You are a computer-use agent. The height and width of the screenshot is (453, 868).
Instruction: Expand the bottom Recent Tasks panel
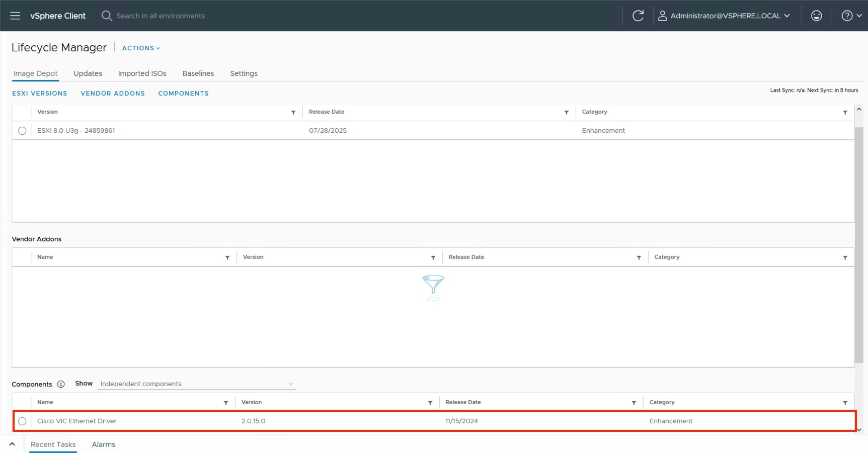(12, 444)
